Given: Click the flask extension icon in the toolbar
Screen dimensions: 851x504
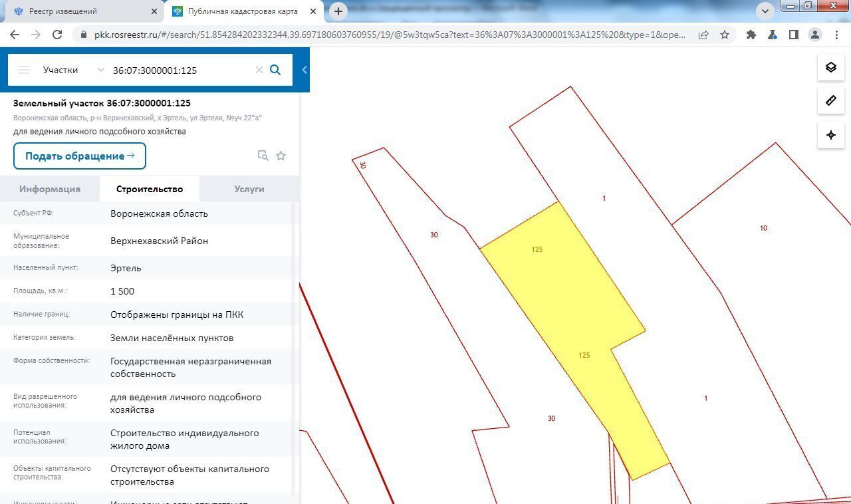Looking at the screenshot, I should point(773,35).
